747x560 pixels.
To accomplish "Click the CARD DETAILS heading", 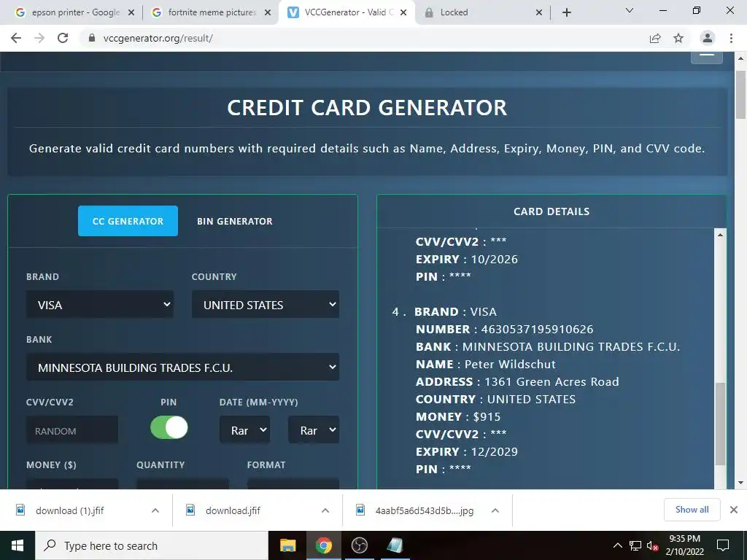I will [x=551, y=211].
